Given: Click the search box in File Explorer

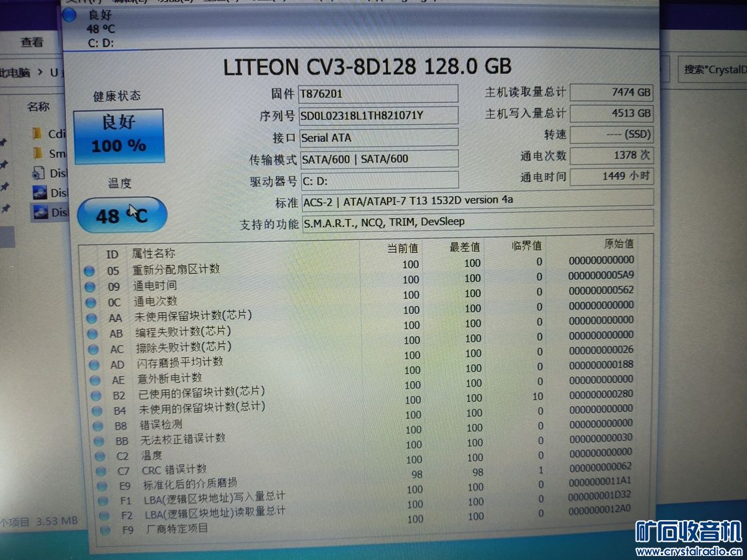Looking at the screenshot, I should (712, 69).
